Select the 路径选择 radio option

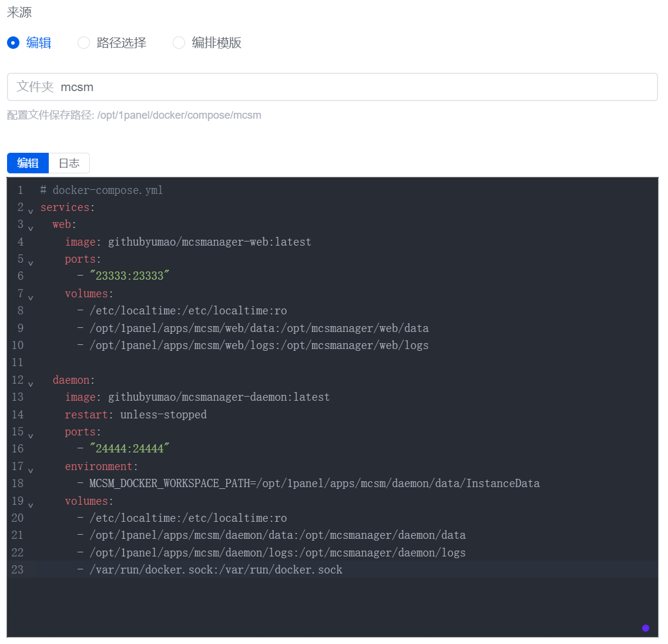[83, 43]
